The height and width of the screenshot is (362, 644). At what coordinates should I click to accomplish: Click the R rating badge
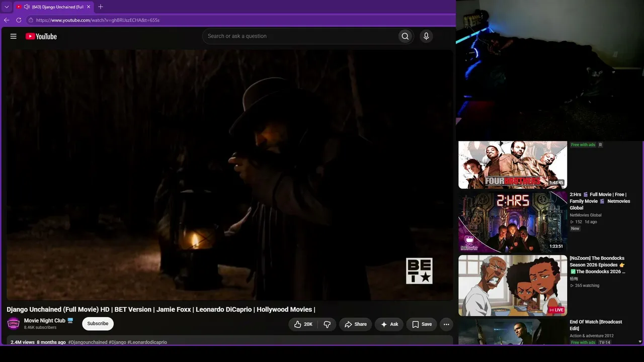pos(600,145)
